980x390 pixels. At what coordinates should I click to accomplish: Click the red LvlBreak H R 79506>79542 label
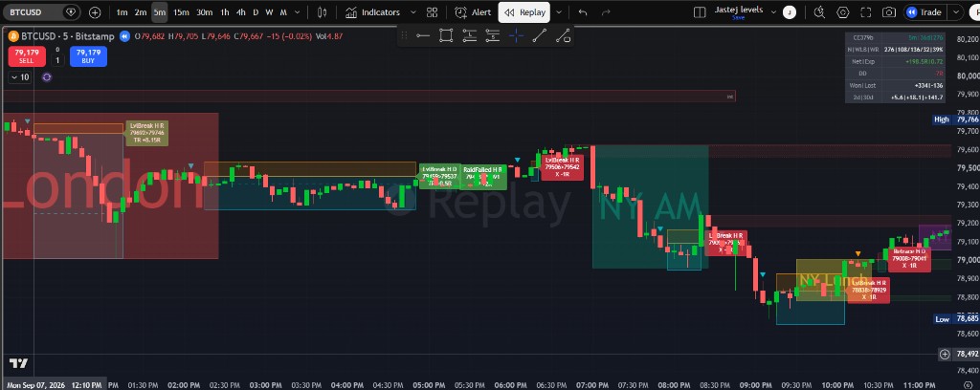coord(562,167)
